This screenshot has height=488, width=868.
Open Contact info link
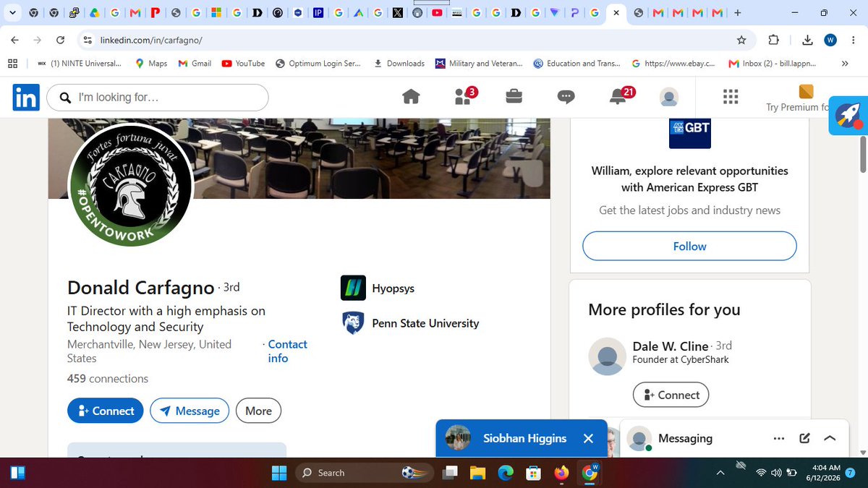pos(287,351)
